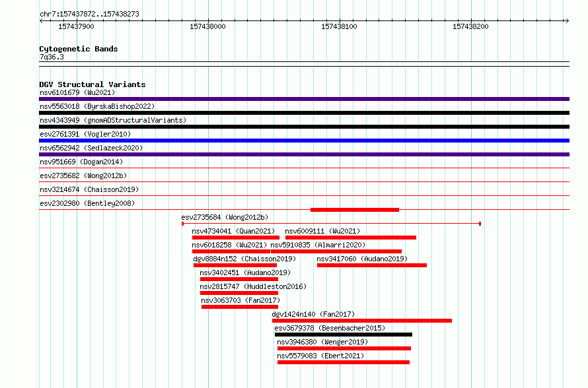Screen dimensions: 588x388
Task: Click red bar under nsv5910835
Action: pyautogui.click(x=336, y=251)
